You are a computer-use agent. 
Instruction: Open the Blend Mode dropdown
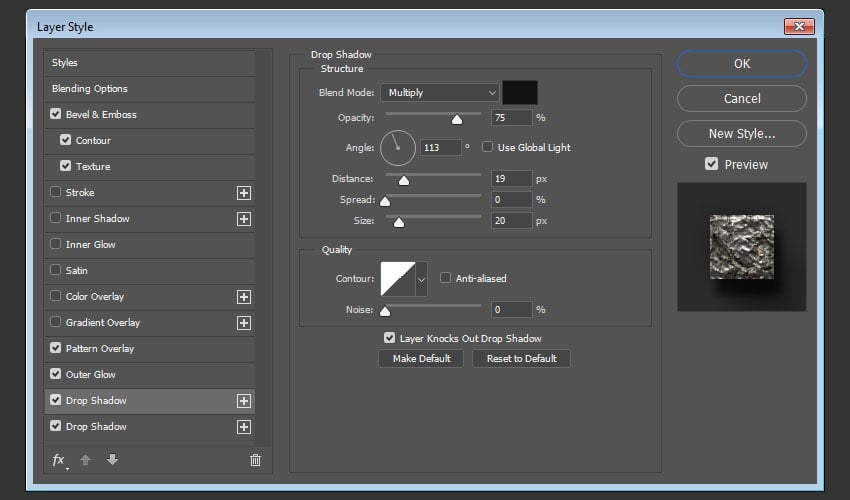click(x=439, y=92)
